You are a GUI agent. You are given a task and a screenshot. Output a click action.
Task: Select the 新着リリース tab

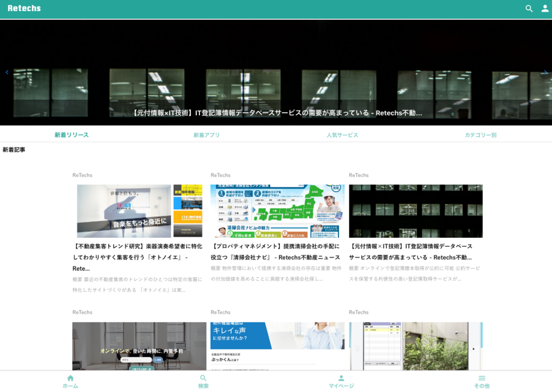72,135
